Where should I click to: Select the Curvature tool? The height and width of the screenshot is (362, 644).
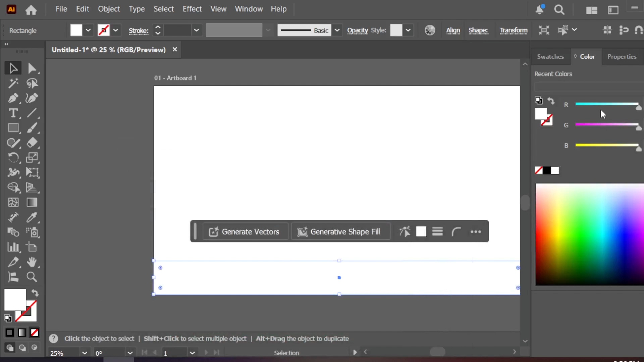[x=32, y=98]
